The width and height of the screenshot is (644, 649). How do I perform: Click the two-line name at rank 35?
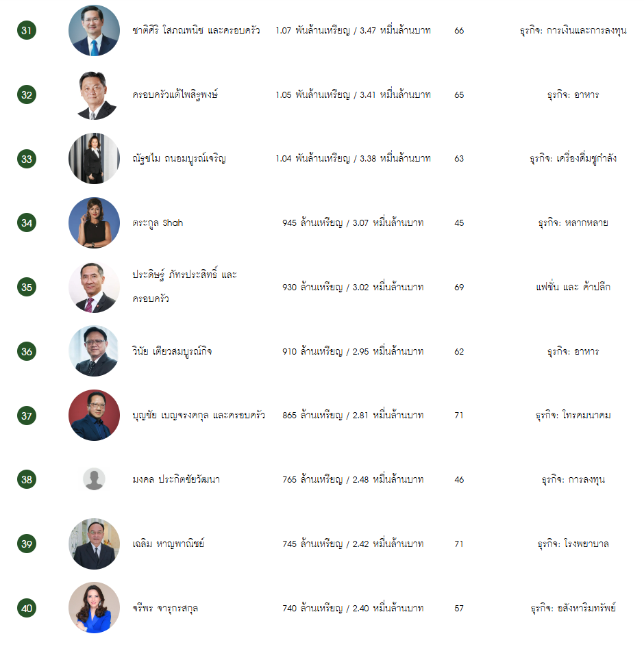click(184, 286)
